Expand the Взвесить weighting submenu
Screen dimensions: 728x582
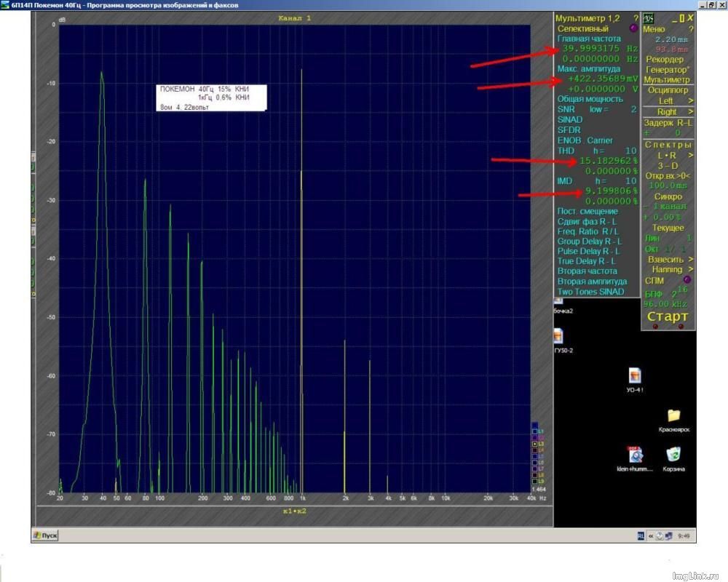coord(690,260)
